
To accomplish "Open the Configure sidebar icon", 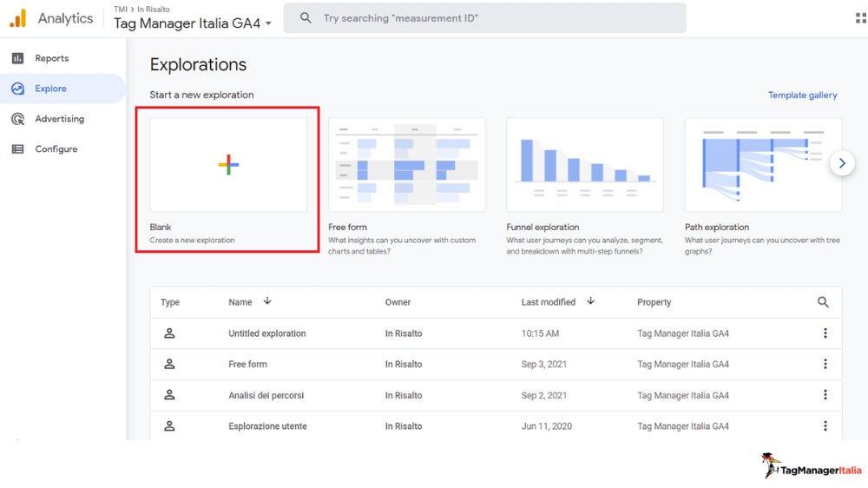I will click(x=17, y=149).
